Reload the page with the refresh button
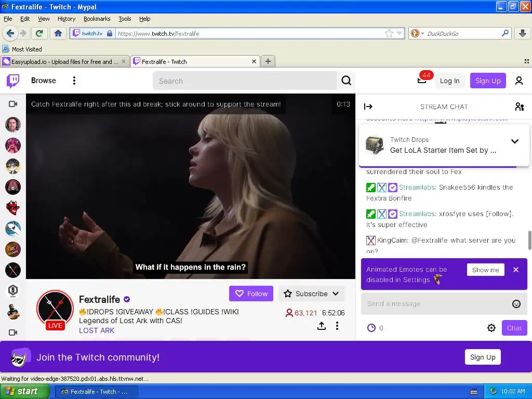This screenshot has width=532, height=399. click(x=39, y=33)
